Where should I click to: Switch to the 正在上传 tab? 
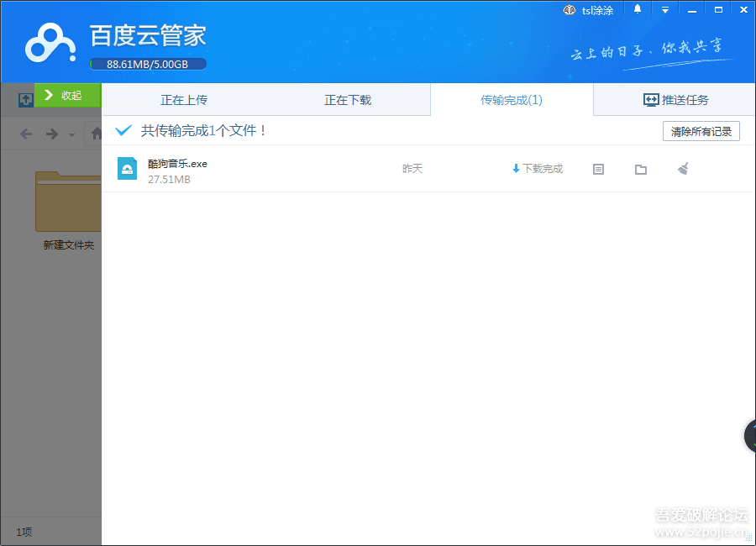(x=184, y=100)
